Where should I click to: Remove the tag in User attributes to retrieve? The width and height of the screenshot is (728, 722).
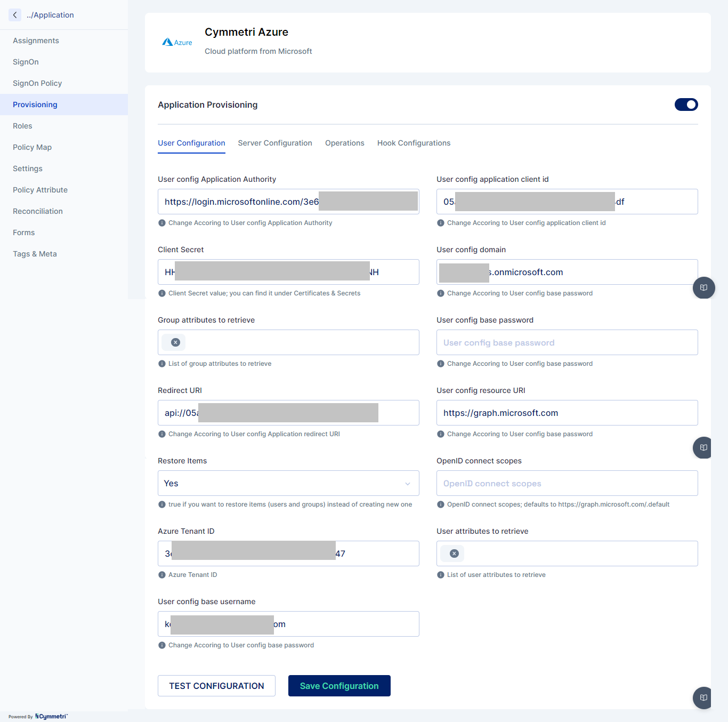click(454, 553)
